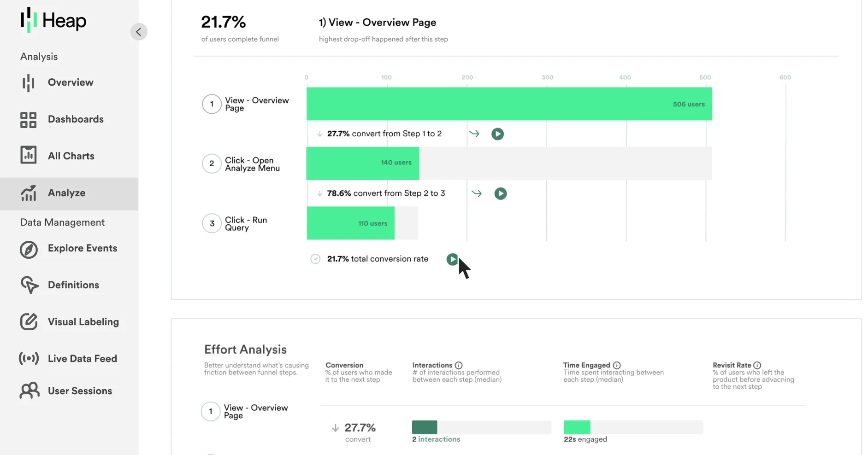Open the Live Data Feed broadcast icon

click(x=29, y=358)
